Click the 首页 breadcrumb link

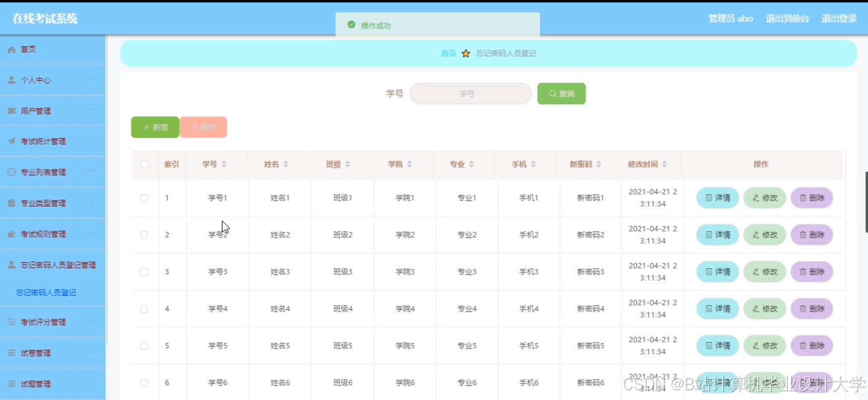448,53
